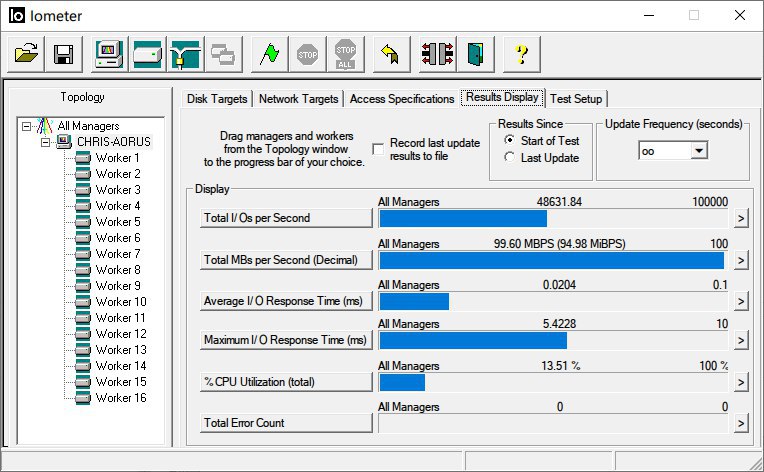Open Access Specifications tab

(x=401, y=99)
